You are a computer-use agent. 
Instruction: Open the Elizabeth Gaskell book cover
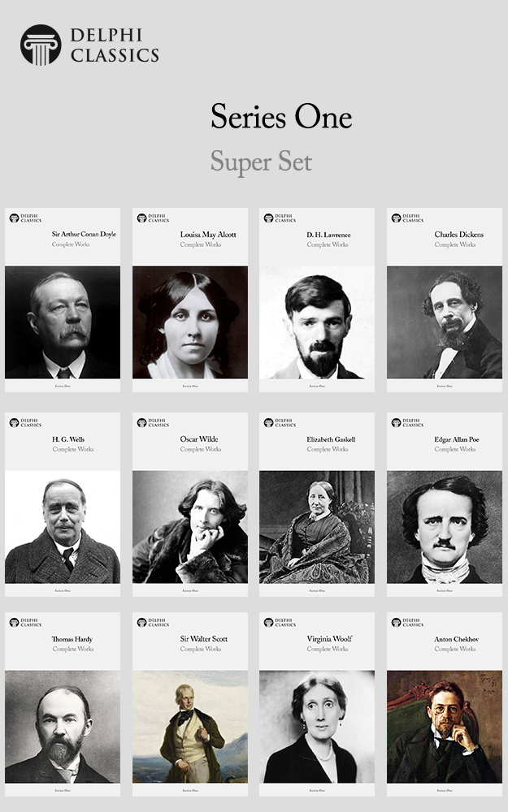pyautogui.click(x=317, y=504)
